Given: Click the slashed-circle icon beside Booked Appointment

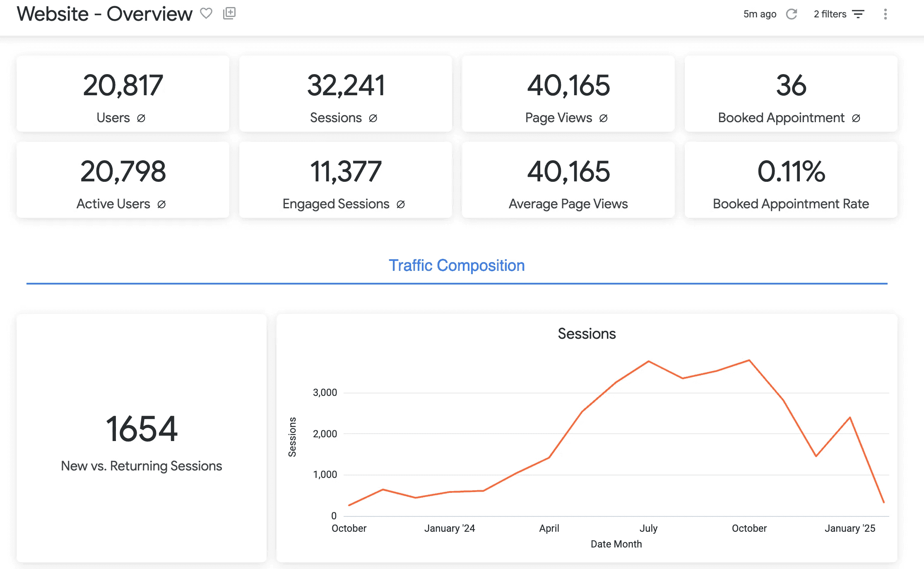Looking at the screenshot, I should point(856,118).
